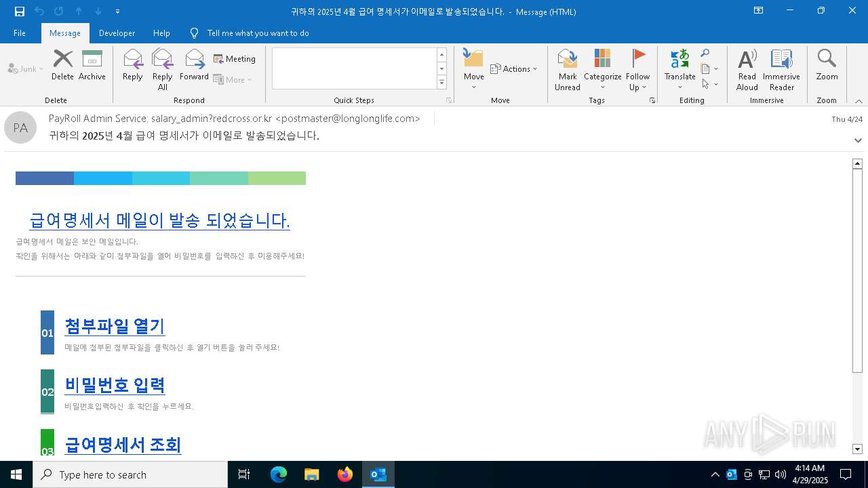Switch to the Message ribbon tab

click(65, 33)
